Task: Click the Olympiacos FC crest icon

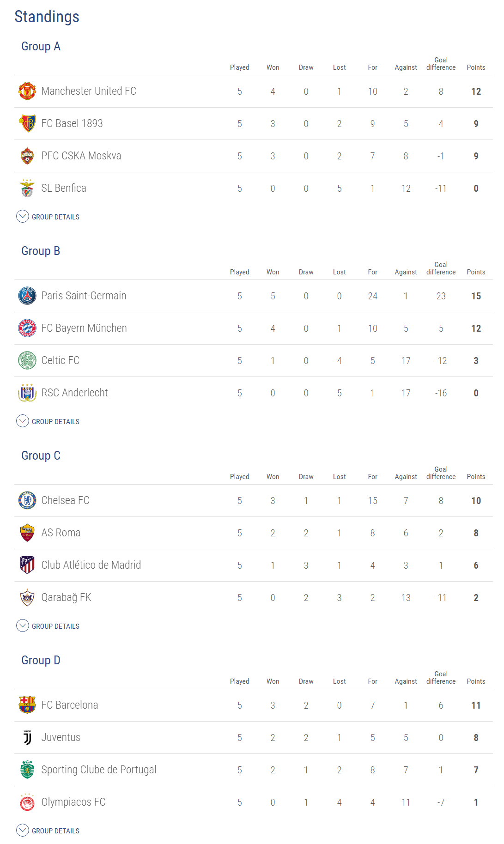Action: (x=27, y=802)
